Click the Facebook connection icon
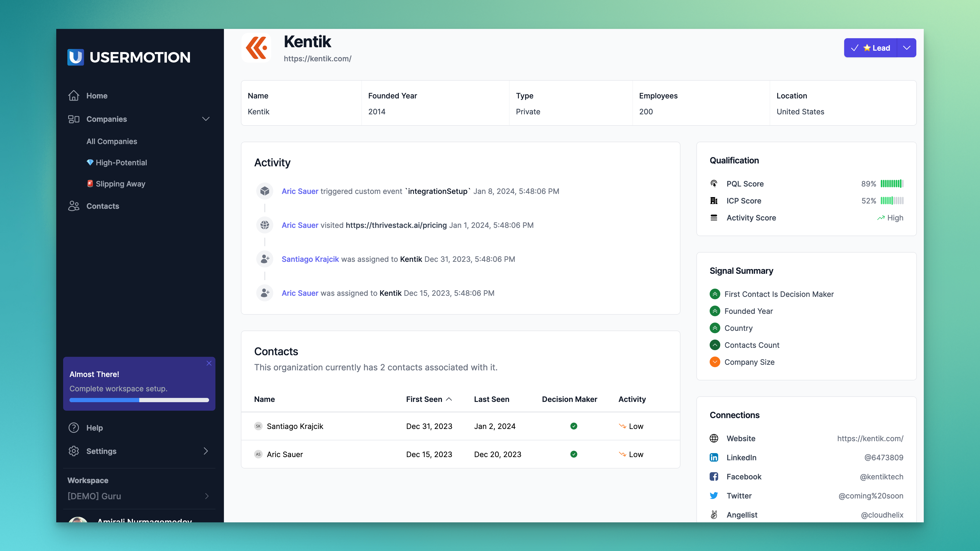 714,476
